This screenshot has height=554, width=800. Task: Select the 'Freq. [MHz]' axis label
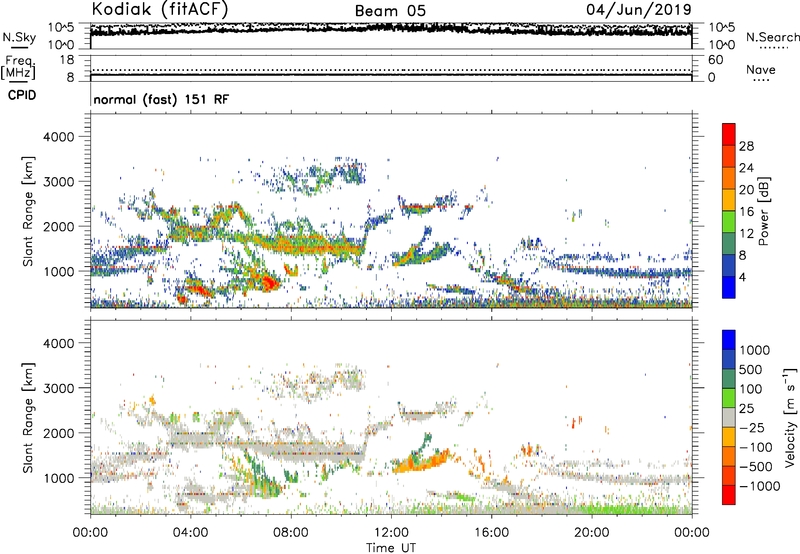click(x=18, y=67)
